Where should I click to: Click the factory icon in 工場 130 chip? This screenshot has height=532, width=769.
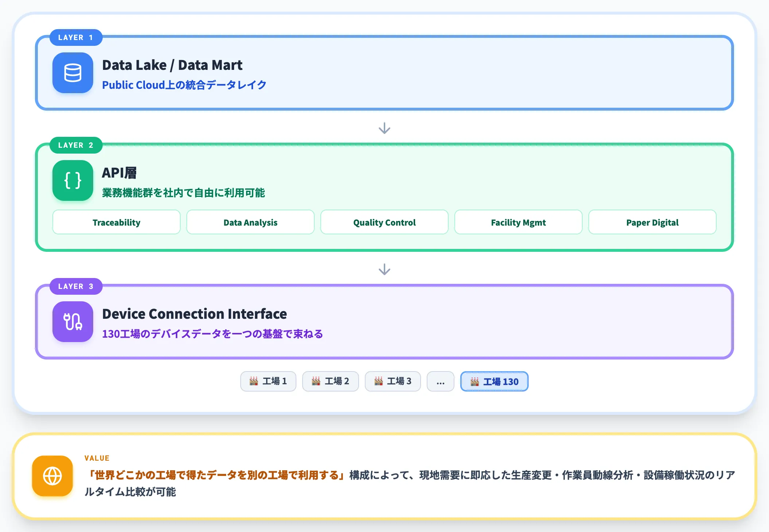click(474, 382)
